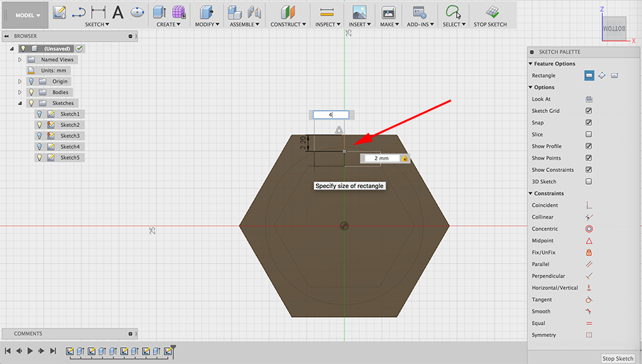Toggle the Show Constraints checkbox
The image size is (642, 364).
(x=589, y=169)
